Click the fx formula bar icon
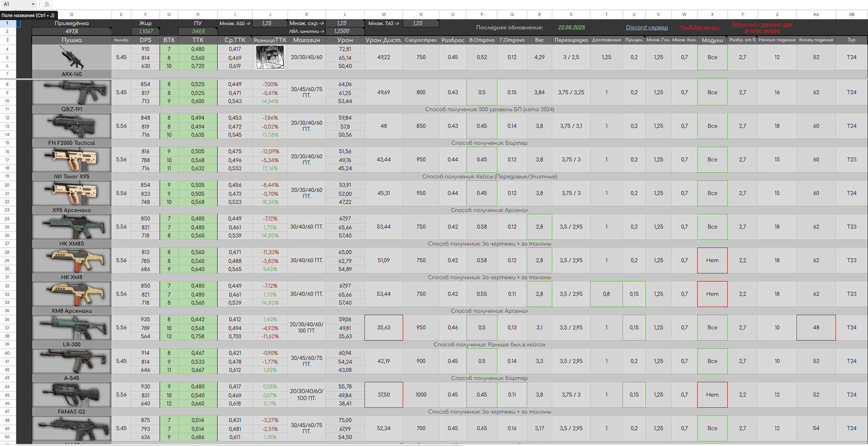 click(x=47, y=4)
